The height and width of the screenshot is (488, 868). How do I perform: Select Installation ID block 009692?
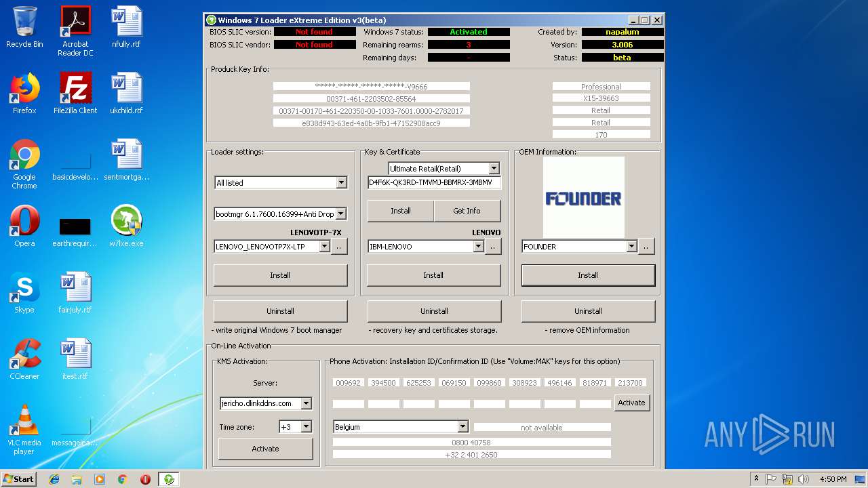tap(348, 383)
